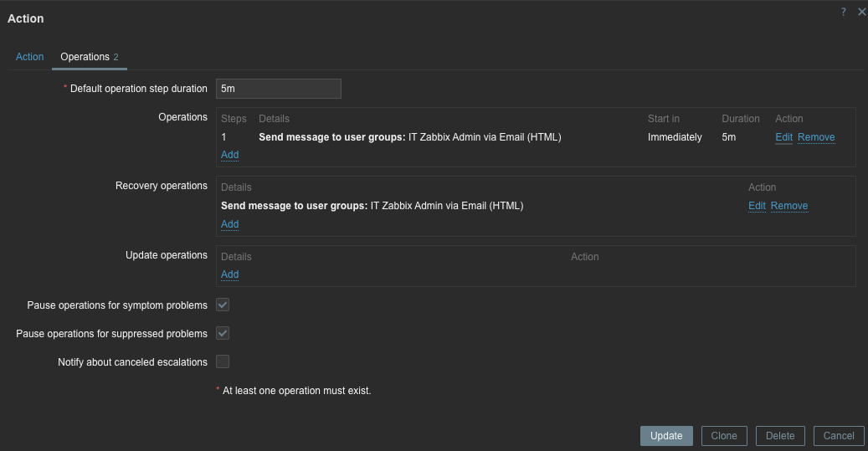Add a new operation step
Viewport: 868px width, 451px height.
click(x=229, y=155)
